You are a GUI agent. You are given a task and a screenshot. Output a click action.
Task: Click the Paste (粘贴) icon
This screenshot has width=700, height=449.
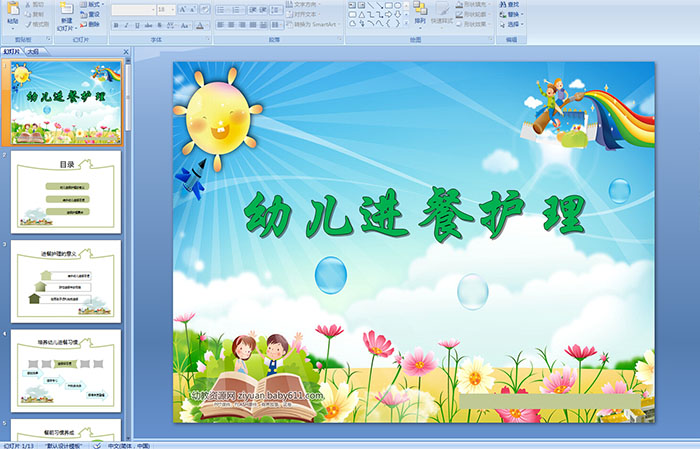[x=13, y=10]
